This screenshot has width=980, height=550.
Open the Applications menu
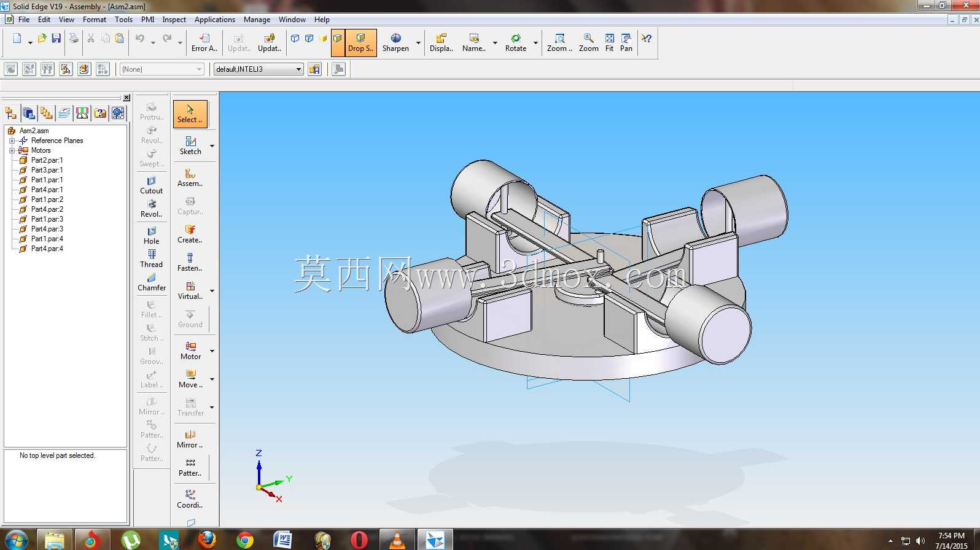[x=215, y=20]
